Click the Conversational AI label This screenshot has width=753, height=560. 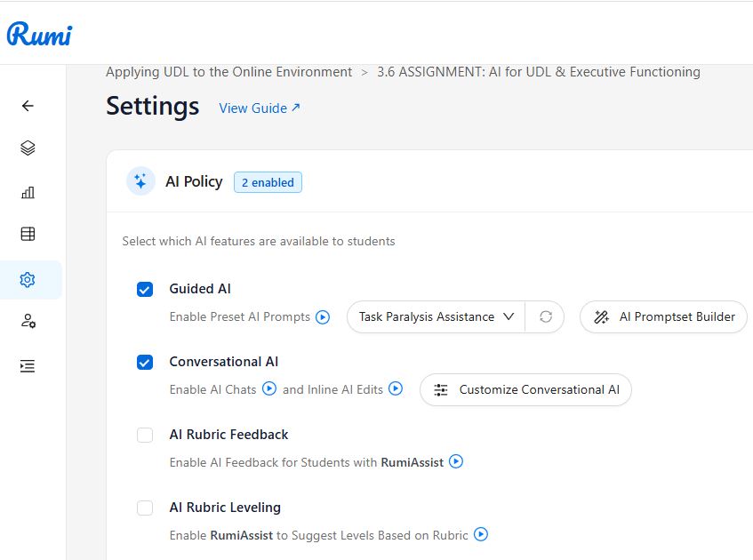(x=224, y=362)
